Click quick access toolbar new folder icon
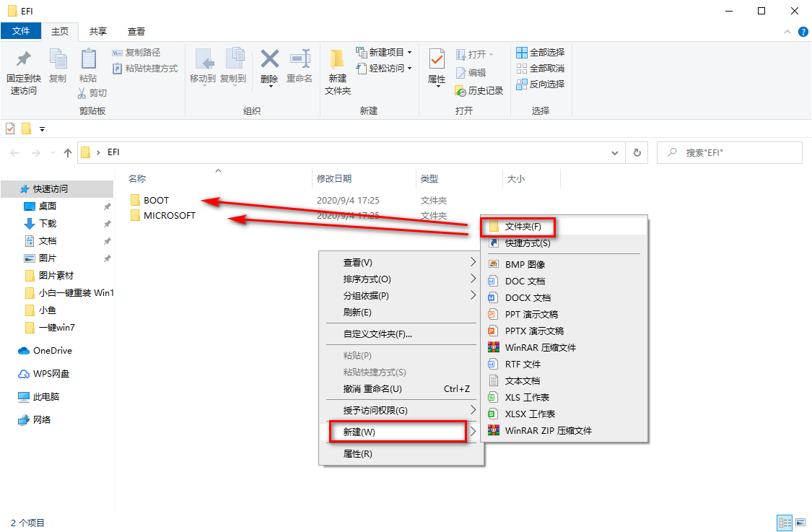The width and height of the screenshot is (812, 532). 27,128
